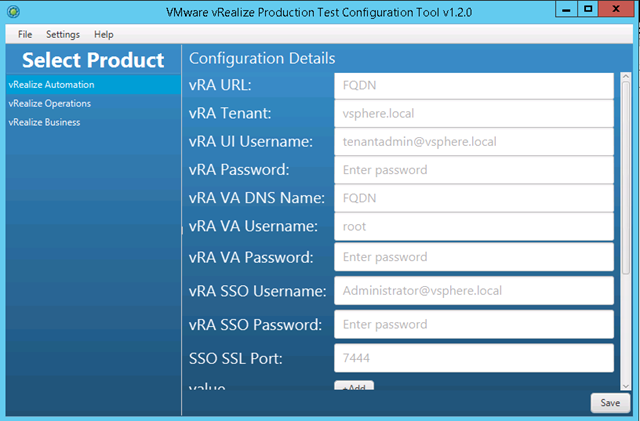The image size is (640, 421).
Task: Focus the vRA UI Username field
Action: click(473, 142)
